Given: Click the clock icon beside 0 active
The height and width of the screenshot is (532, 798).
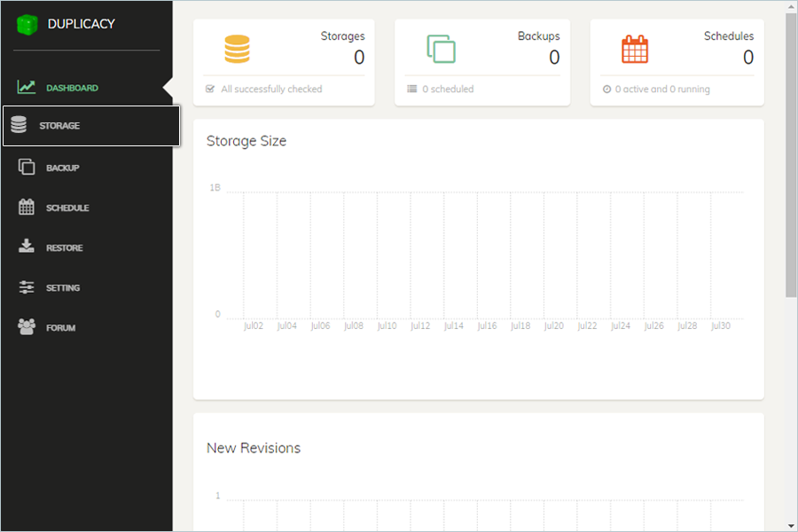Looking at the screenshot, I should [606, 89].
